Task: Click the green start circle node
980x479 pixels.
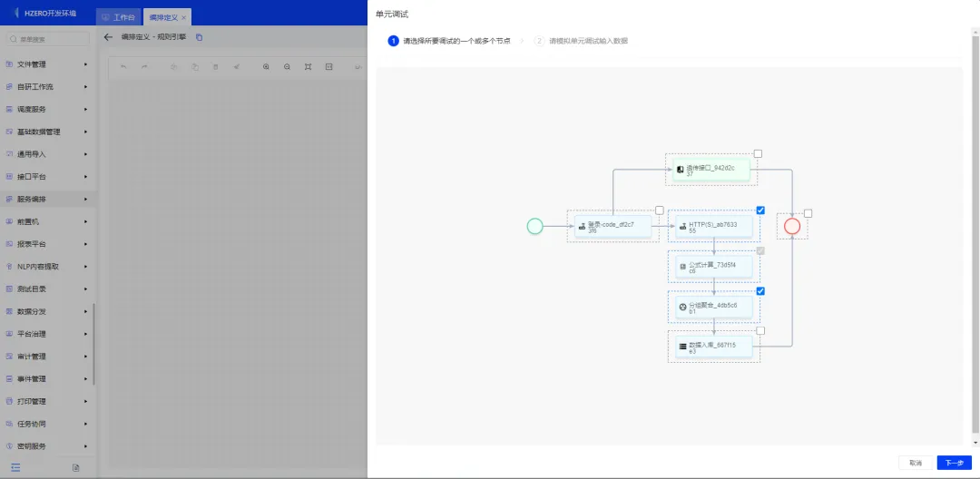Action: tap(535, 226)
